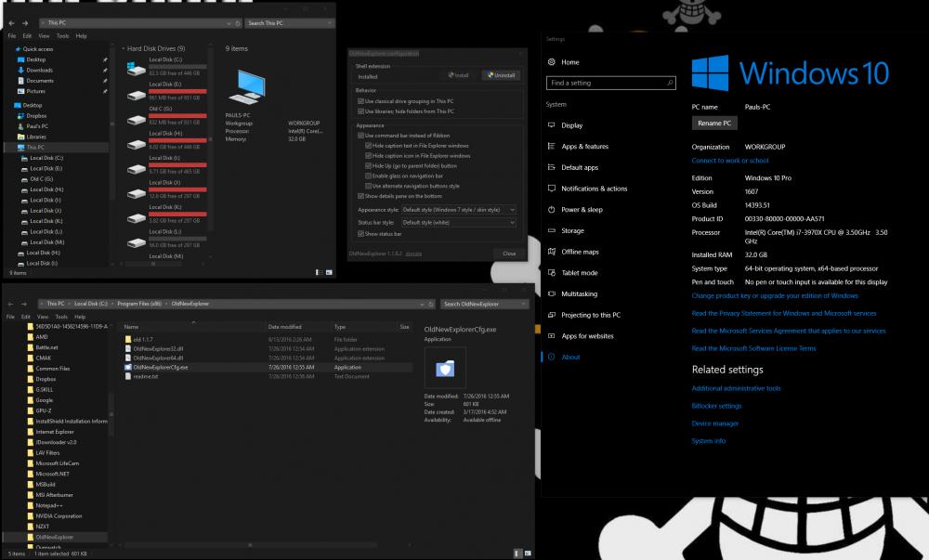Select the Power & sleep icon
Viewport: 929px width, 560px height.
pyautogui.click(x=552, y=210)
